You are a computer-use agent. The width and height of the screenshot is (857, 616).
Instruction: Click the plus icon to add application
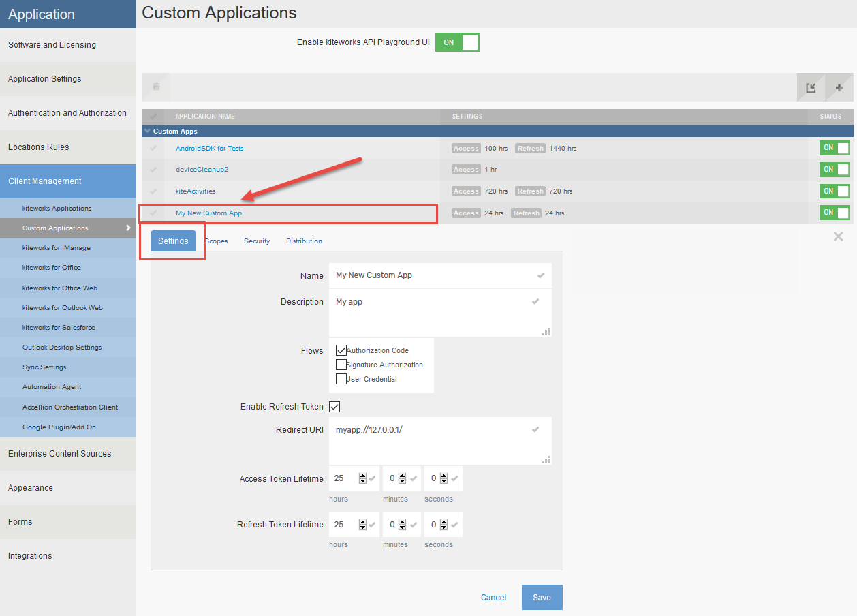[x=839, y=87]
